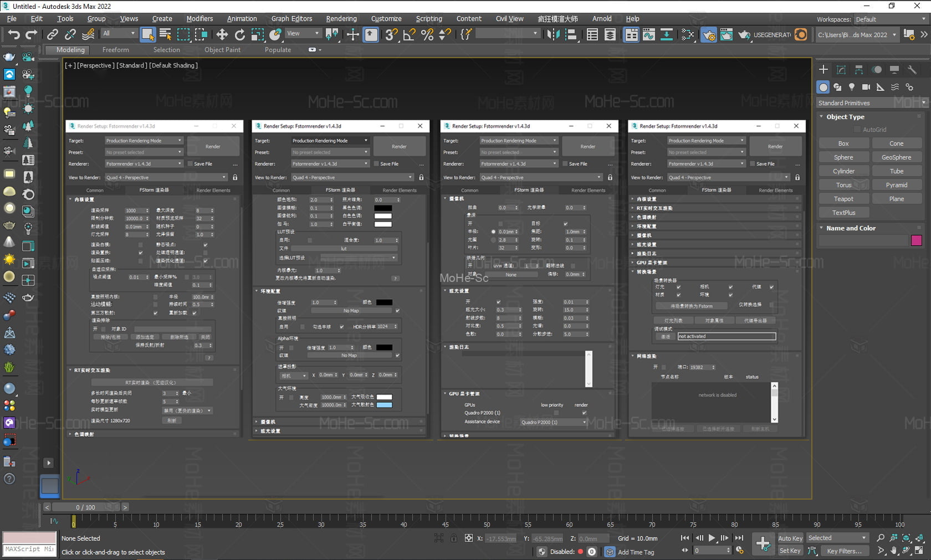Open the Rendering menu

point(341,18)
